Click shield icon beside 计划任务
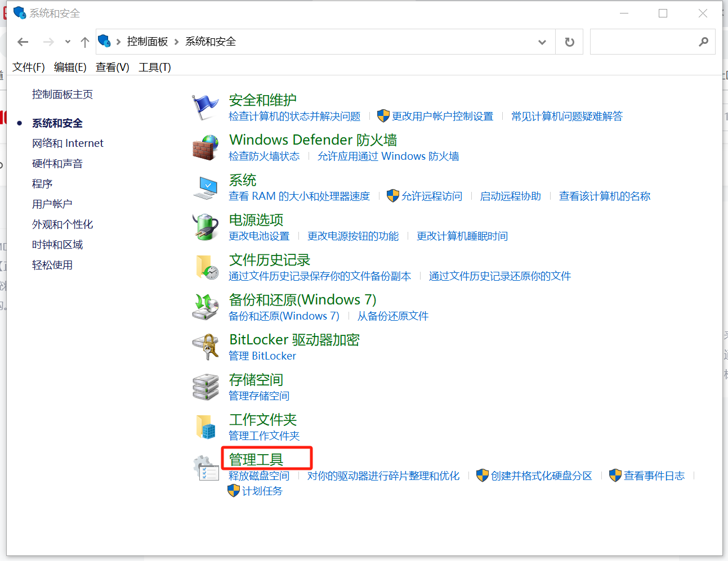Image resolution: width=728 pixels, height=561 pixels. point(234,491)
